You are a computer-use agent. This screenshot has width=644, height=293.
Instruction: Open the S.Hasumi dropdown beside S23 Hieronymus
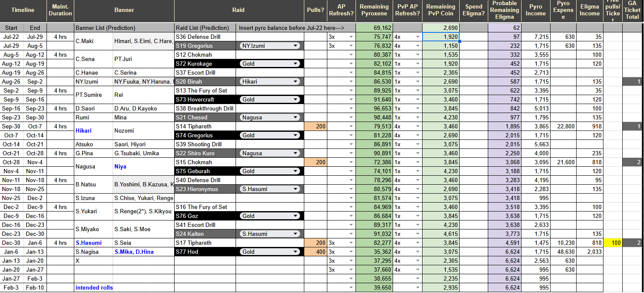point(269,189)
